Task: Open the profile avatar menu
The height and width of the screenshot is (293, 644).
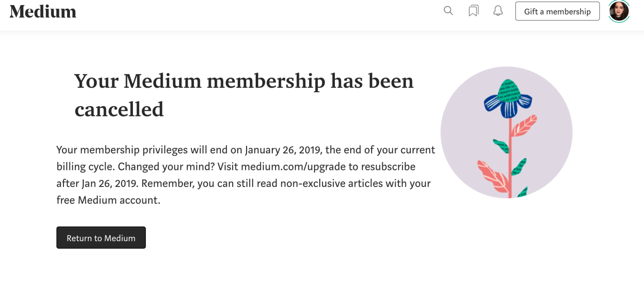Action: pos(619,11)
